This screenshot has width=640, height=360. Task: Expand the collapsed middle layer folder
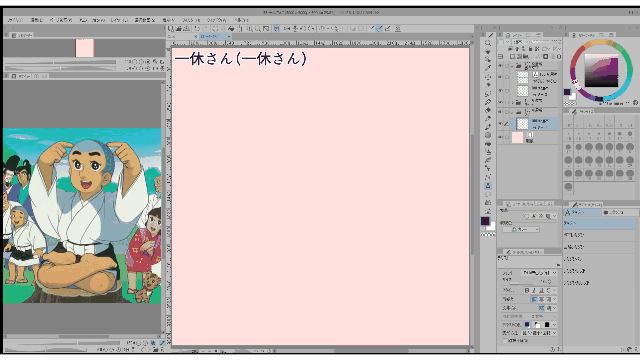[512, 102]
